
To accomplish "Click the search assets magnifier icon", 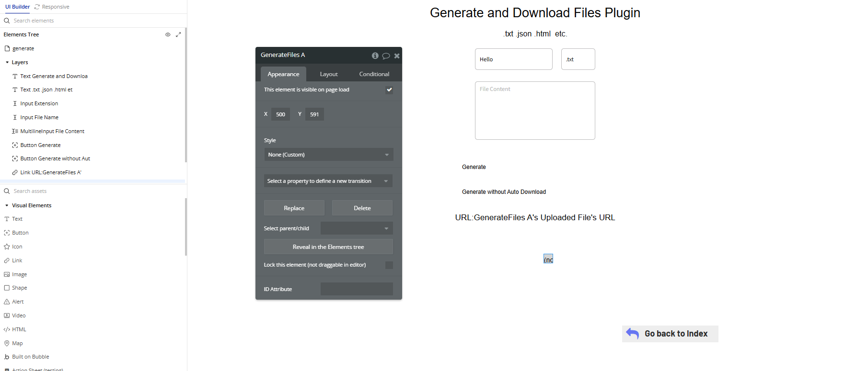I will tap(7, 191).
